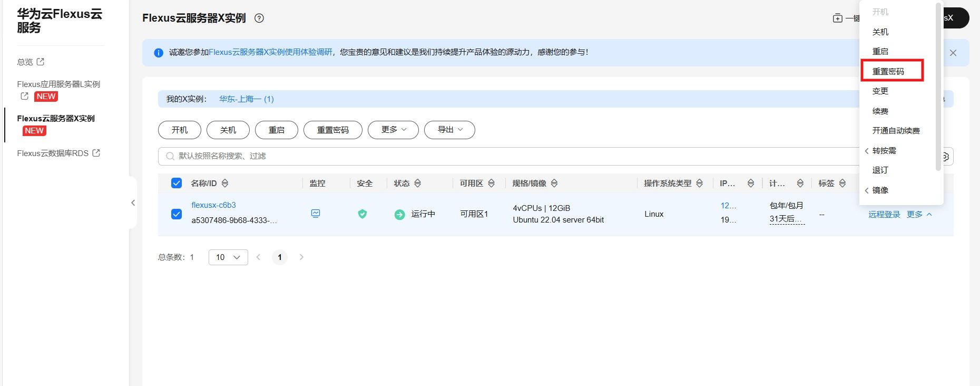Go to the previous page arrow
Viewport: 980px width, 386px height.
[x=258, y=257]
